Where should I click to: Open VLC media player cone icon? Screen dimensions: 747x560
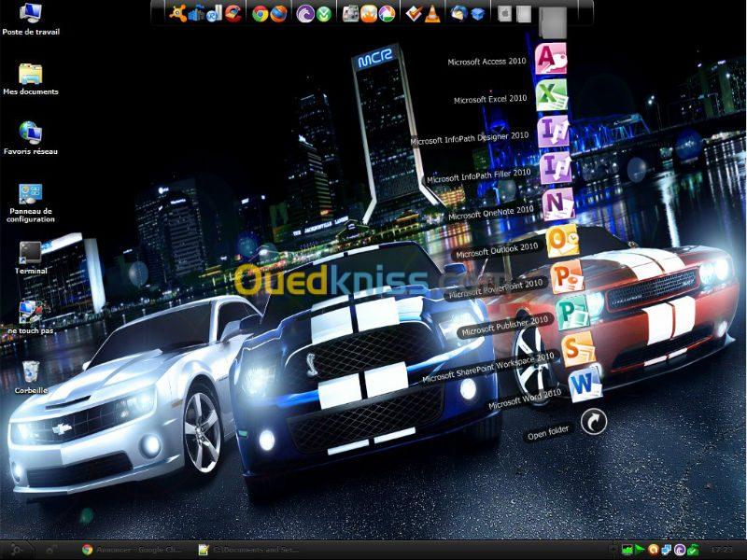(x=432, y=14)
